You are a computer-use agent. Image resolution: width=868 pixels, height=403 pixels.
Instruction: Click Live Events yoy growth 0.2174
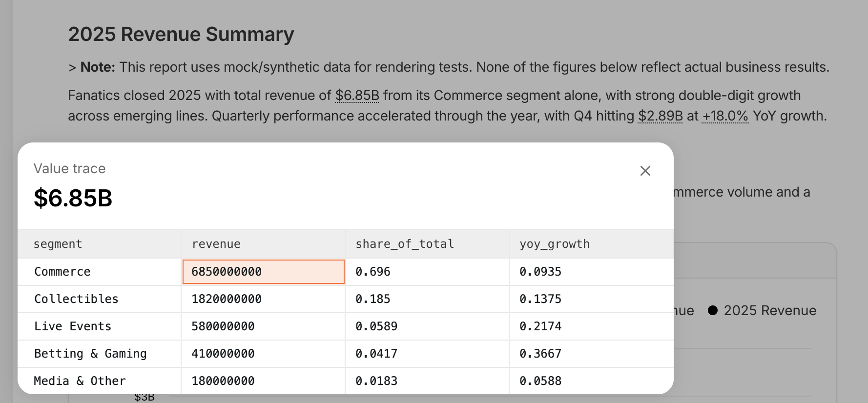591,326
